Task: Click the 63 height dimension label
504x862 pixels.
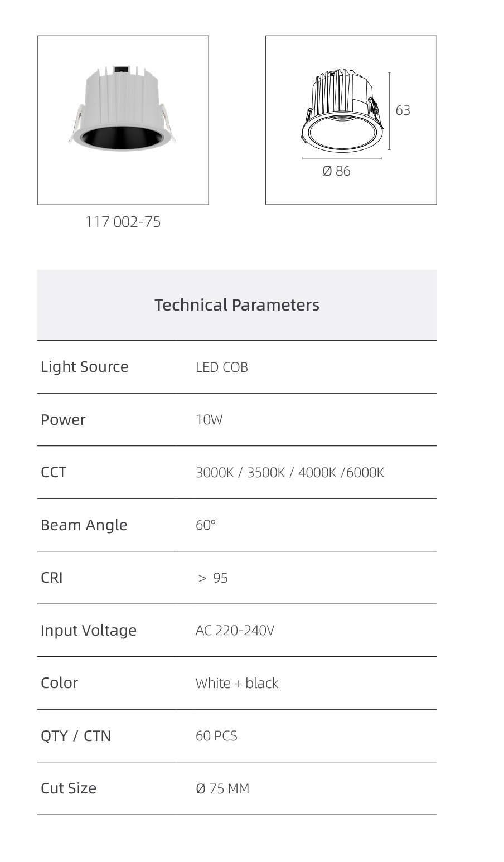Action: pyautogui.click(x=403, y=110)
